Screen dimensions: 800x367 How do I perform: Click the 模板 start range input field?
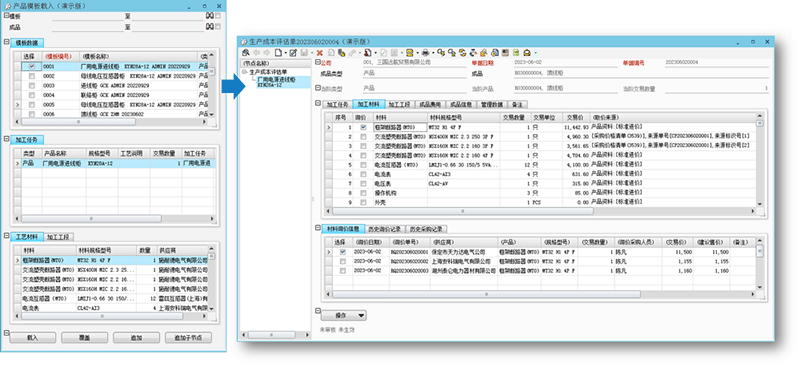pos(88,16)
